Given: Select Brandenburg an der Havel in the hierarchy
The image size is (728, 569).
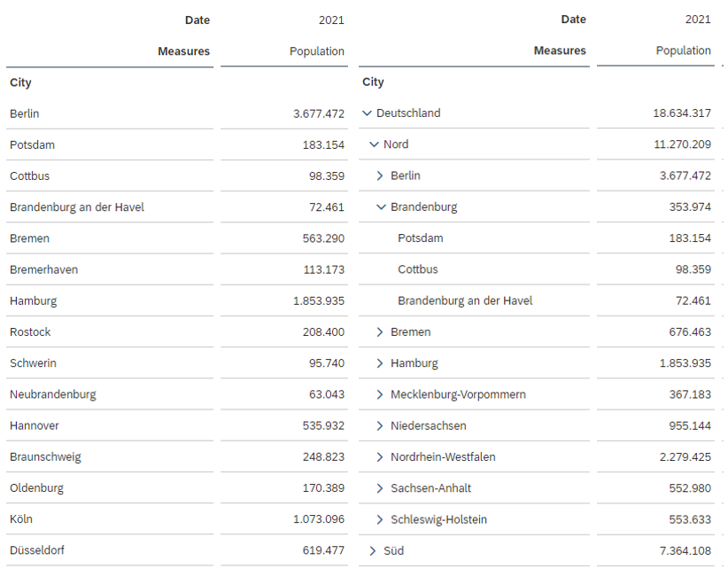Looking at the screenshot, I should pos(465,300).
